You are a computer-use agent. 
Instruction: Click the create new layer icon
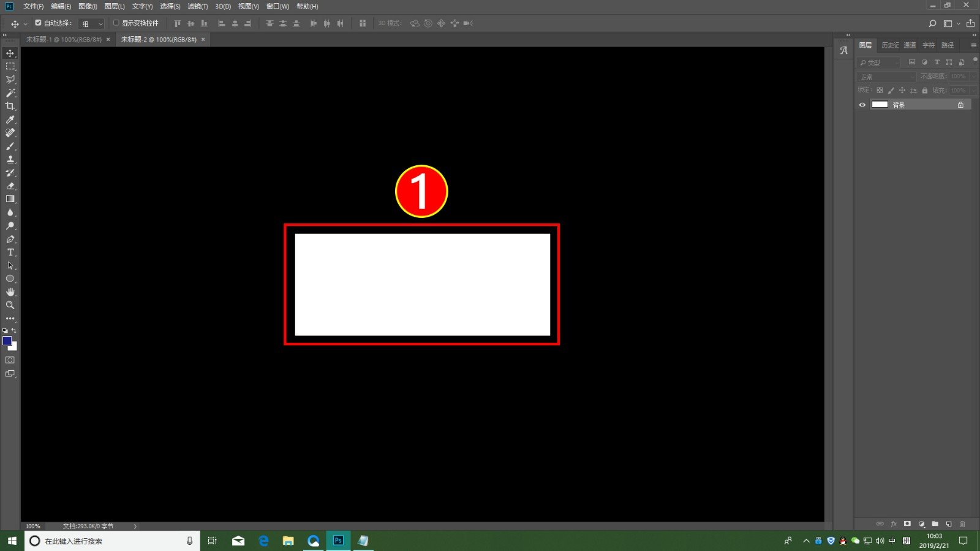tap(949, 524)
